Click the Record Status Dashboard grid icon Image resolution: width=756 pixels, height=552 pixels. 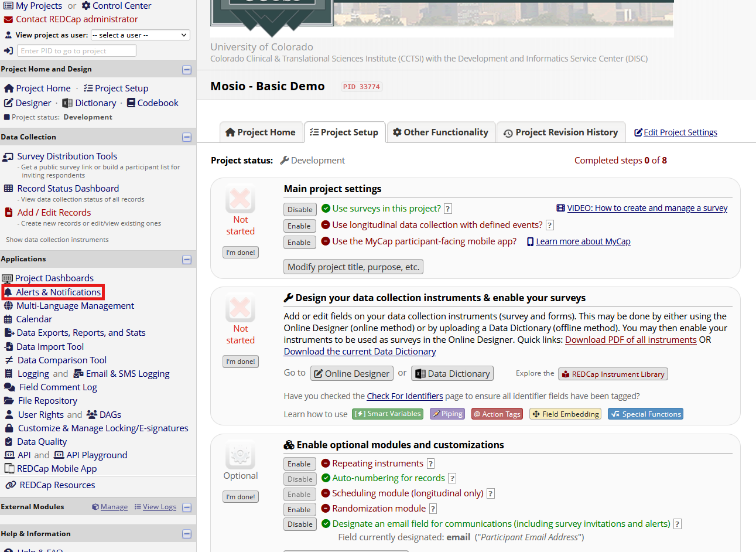click(x=8, y=189)
